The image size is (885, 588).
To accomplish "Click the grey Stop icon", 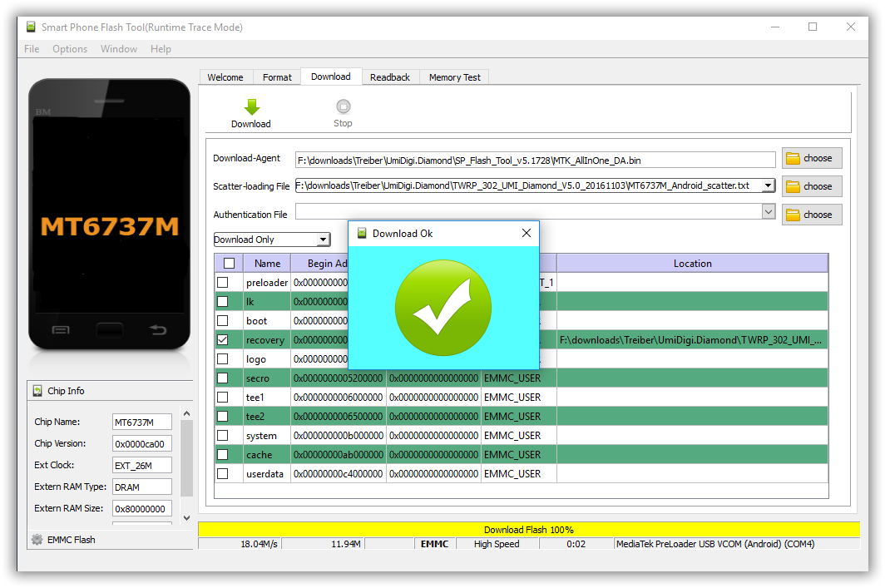I will [x=343, y=106].
